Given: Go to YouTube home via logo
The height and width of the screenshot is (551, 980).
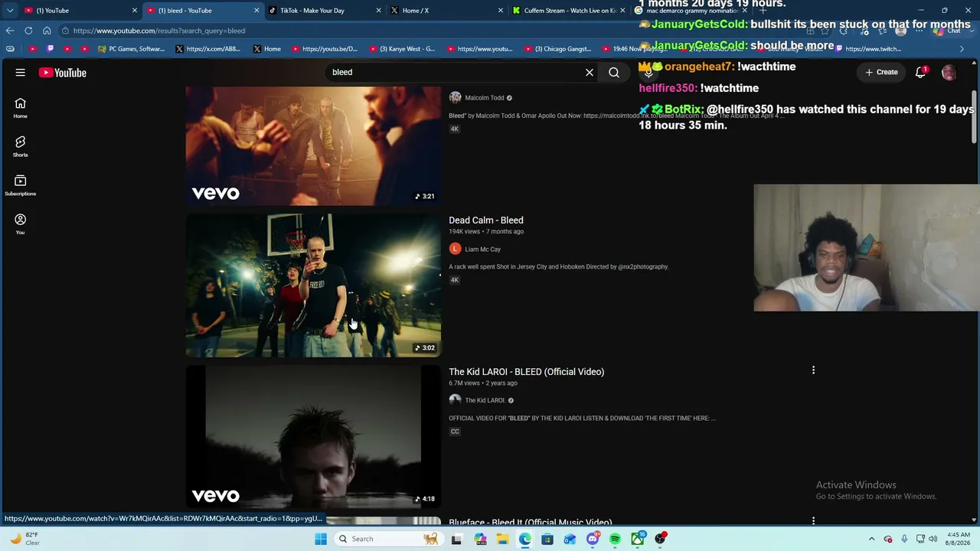Looking at the screenshot, I should 63,73.
